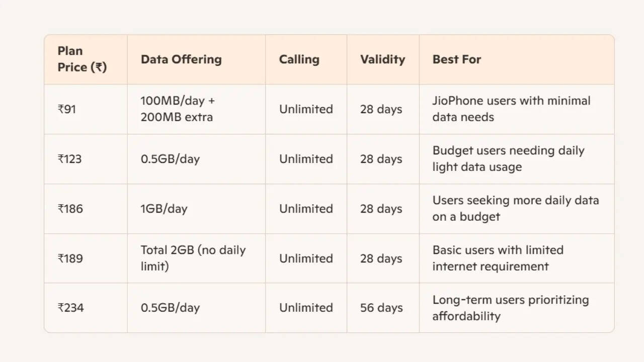The image size is (644, 362).
Task: Click the "Total 2GB (no daily limit)" cell
Action: (x=193, y=258)
